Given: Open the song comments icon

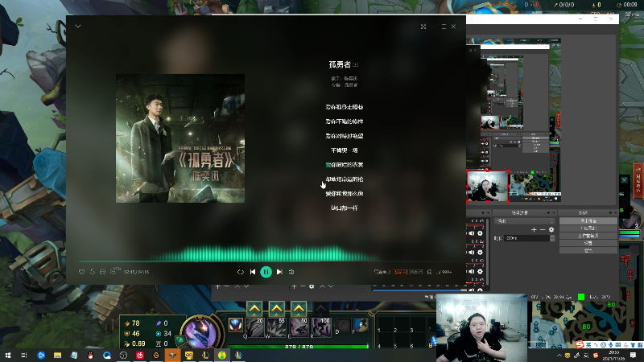Looking at the screenshot, I should coord(114,271).
